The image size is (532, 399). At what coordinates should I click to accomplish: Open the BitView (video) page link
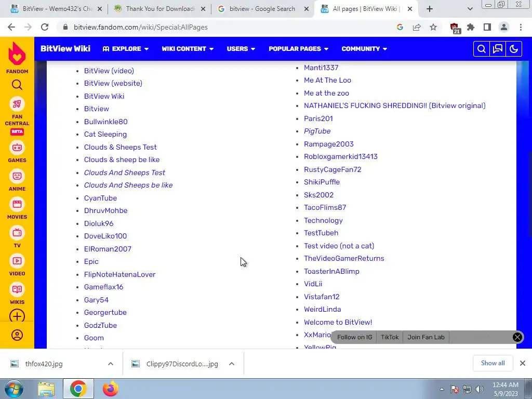pos(109,71)
